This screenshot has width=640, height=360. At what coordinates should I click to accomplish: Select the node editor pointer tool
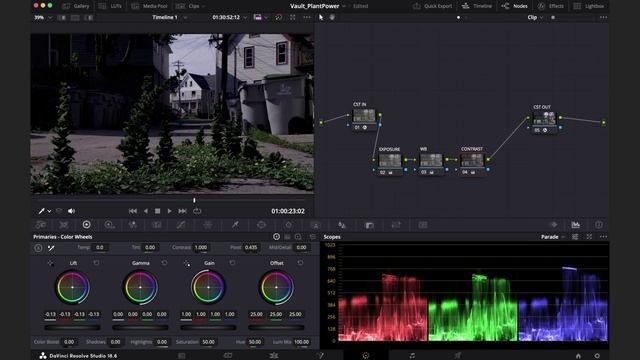[321, 17]
